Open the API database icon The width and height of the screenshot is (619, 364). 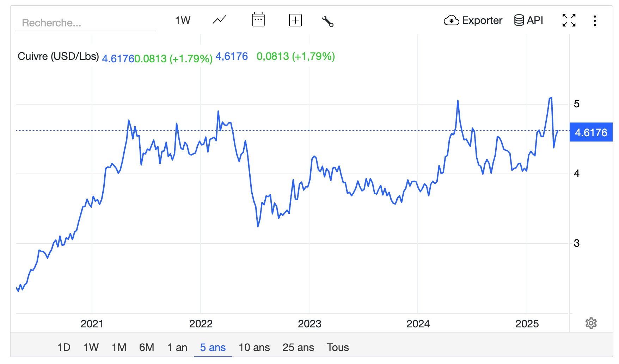(519, 20)
